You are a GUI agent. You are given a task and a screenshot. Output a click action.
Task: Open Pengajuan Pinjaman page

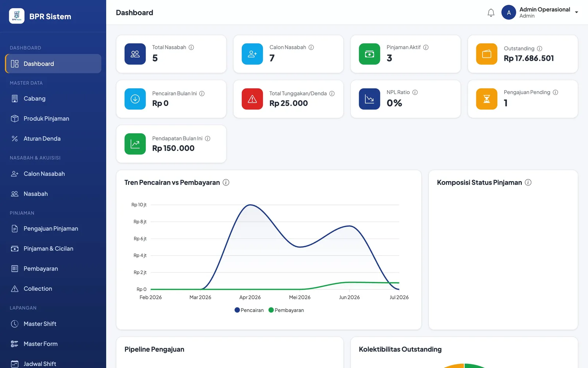point(53,229)
